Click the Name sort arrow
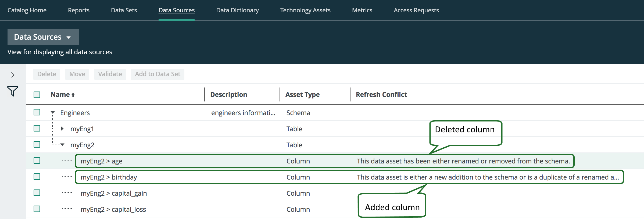 [x=73, y=95]
